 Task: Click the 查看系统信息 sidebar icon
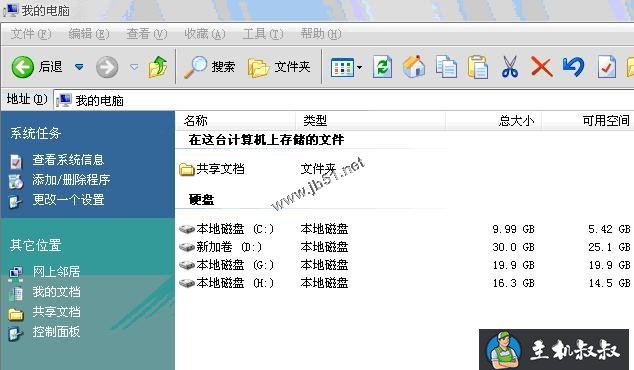tap(16, 161)
